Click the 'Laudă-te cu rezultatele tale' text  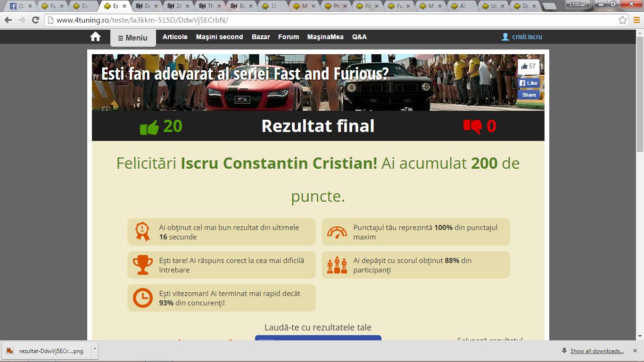(318, 327)
